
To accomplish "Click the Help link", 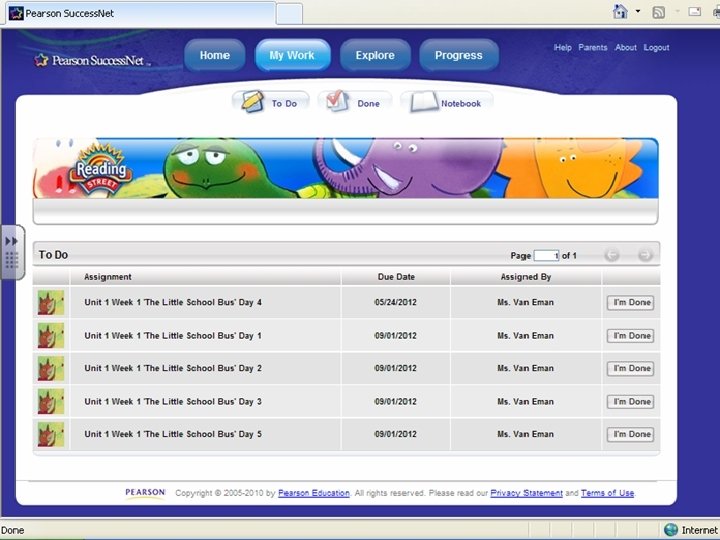I will click(562, 48).
